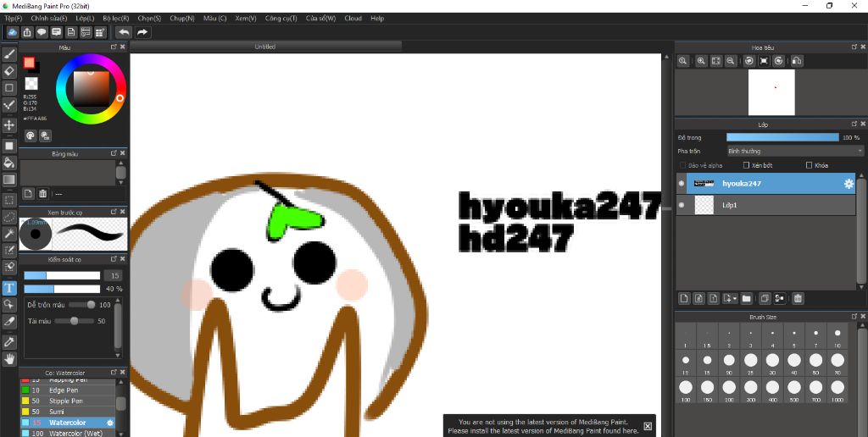The height and width of the screenshot is (437, 868).
Task: Zoom out on the navigator
Action: coord(731,61)
